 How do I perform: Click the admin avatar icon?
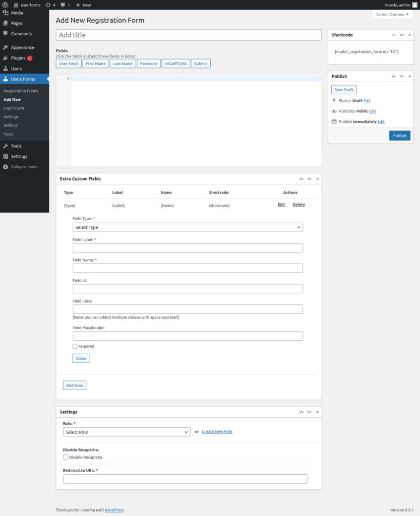[x=414, y=5]
